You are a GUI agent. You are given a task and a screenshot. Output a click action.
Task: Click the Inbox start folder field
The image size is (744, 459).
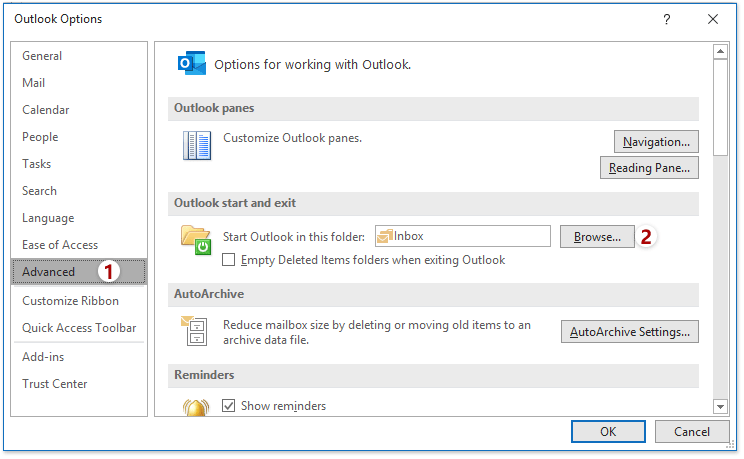(462, 236)
